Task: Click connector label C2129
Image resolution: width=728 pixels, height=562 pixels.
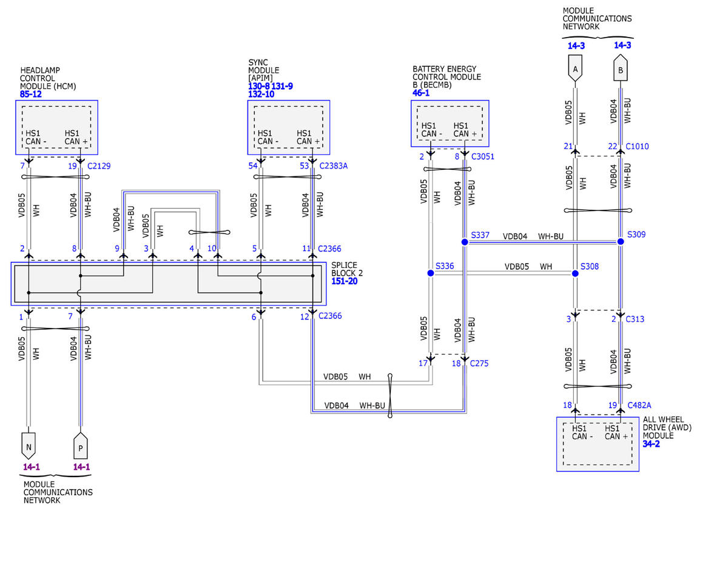Action: (99, 166)
